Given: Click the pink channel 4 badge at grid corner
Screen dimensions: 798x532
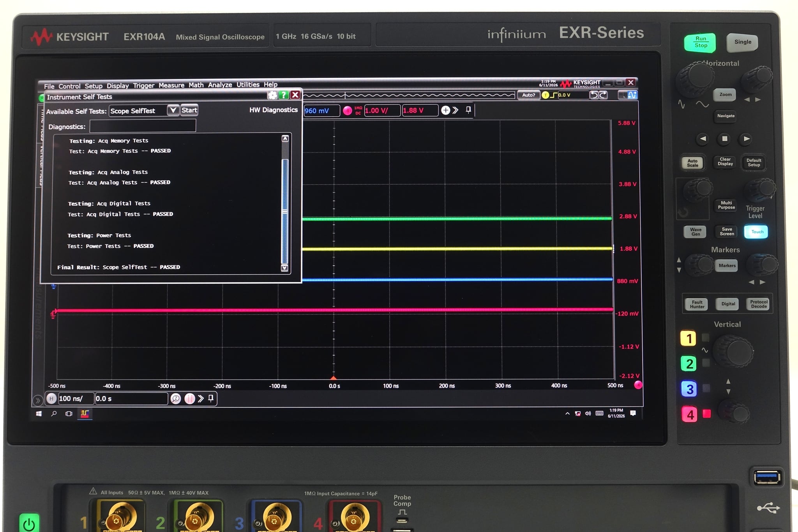Looking at the screenshot, I should 638,385.
